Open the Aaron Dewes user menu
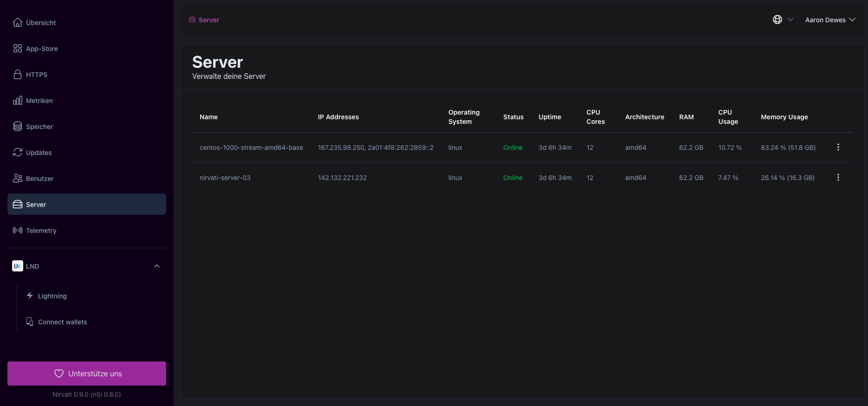The width and height of the screenshot is (868, 406). pyautogui.click(x=830, y=19)
